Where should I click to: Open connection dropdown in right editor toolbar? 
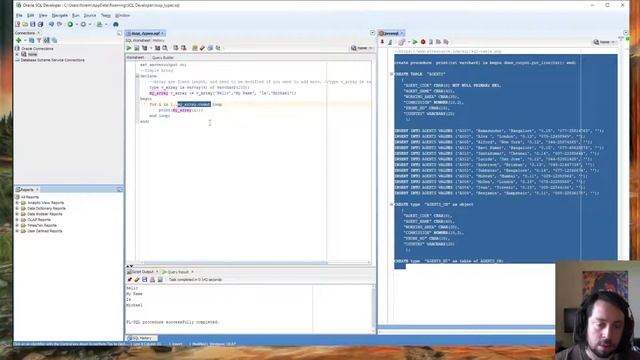coord(605,42)
